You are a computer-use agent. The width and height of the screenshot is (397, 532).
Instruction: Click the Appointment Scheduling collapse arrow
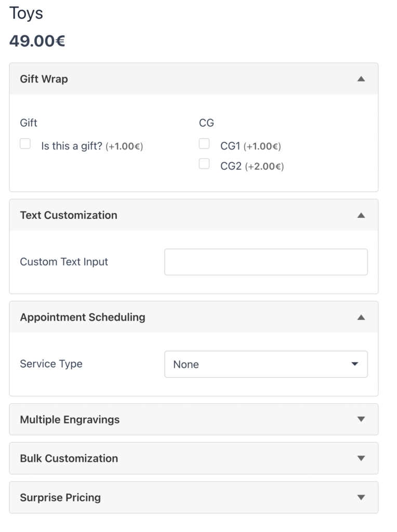tap(361, 317)
